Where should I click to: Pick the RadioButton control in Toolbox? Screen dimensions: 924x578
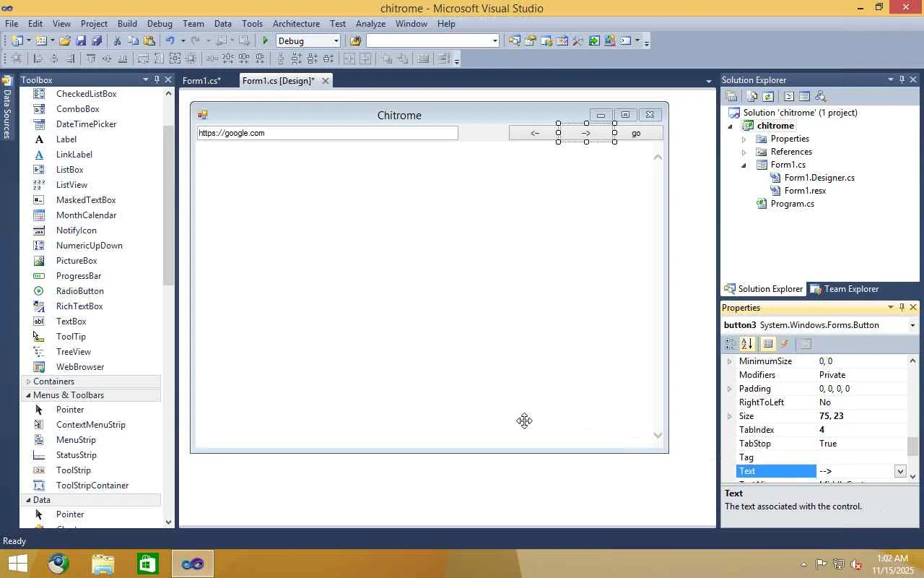[x=80, y=291]
